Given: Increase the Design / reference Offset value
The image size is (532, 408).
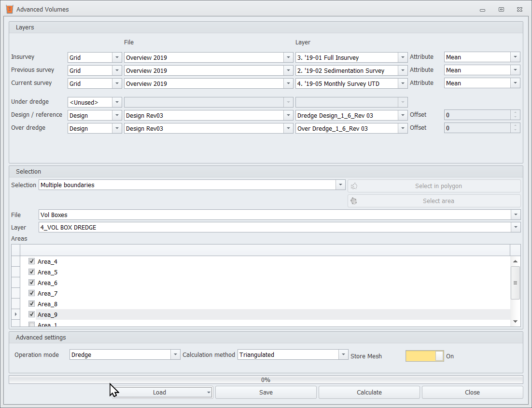Looking at the screenshot, I should click(x=516, y=113).
